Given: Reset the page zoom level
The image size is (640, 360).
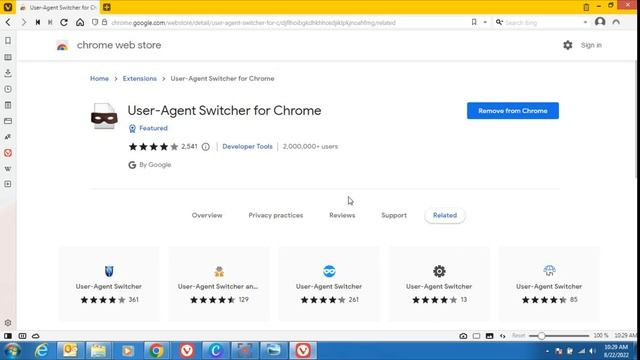Looking at the screenshot, I should tap(518, 336).
